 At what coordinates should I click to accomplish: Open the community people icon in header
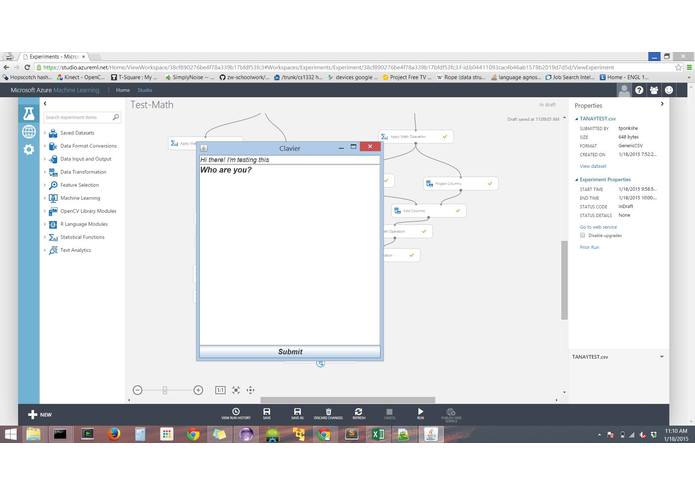[654, 90]
